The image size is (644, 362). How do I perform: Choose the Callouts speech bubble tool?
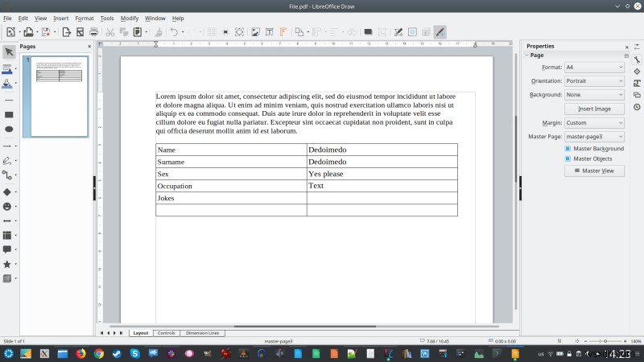pyautogui.click(x=7, y=249)
